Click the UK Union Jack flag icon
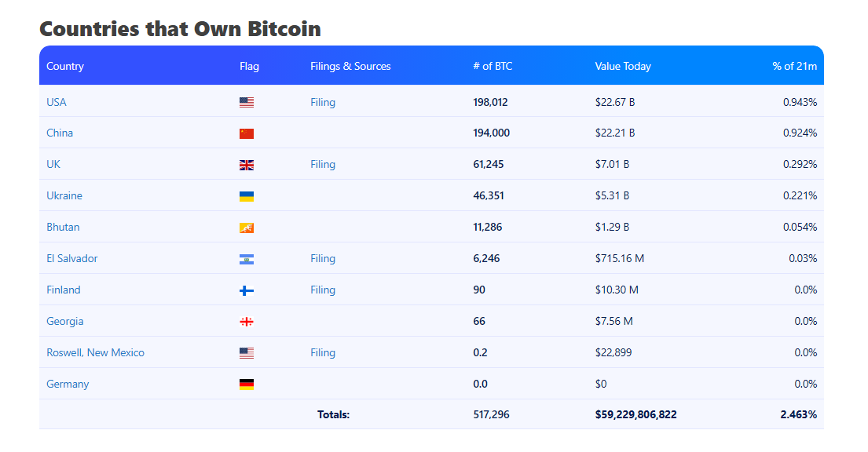The width and height of the screenshot is (868, 452). (x=247, y=165)
